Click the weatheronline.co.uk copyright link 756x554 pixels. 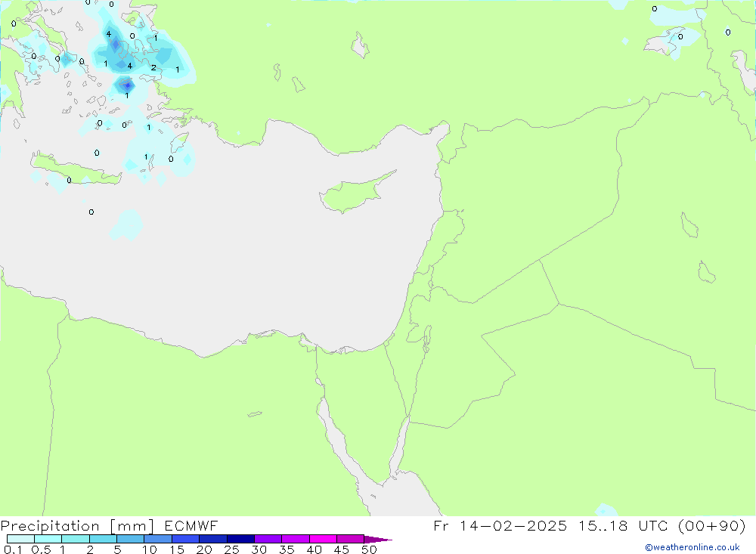692,547
